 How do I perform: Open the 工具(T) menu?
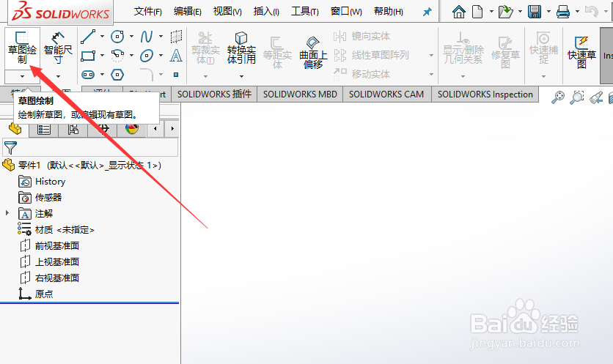click(304, 12)
